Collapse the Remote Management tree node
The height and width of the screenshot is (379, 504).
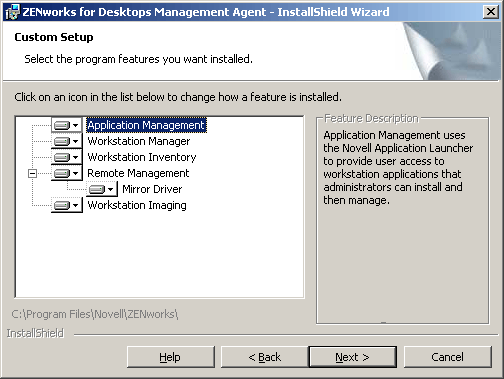click(32, 173)
